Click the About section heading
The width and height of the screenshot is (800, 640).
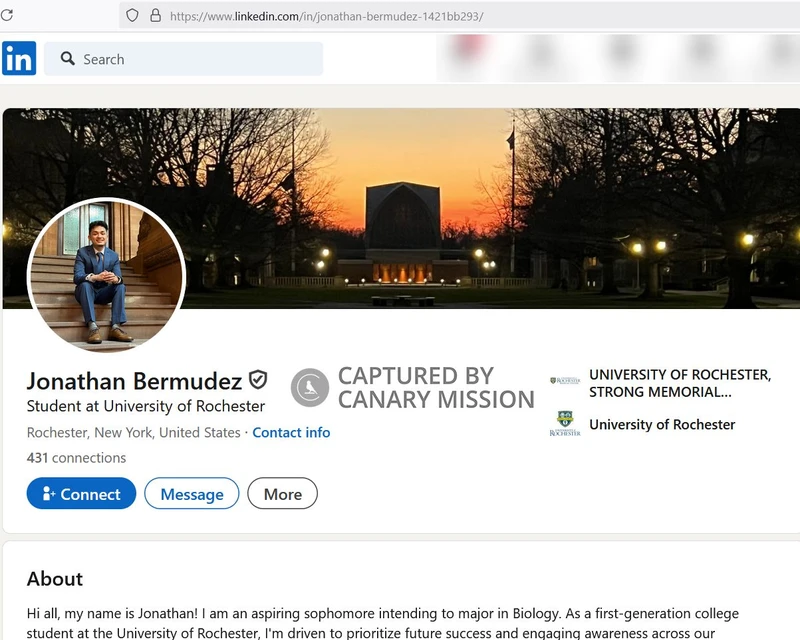tap(55, 579)
